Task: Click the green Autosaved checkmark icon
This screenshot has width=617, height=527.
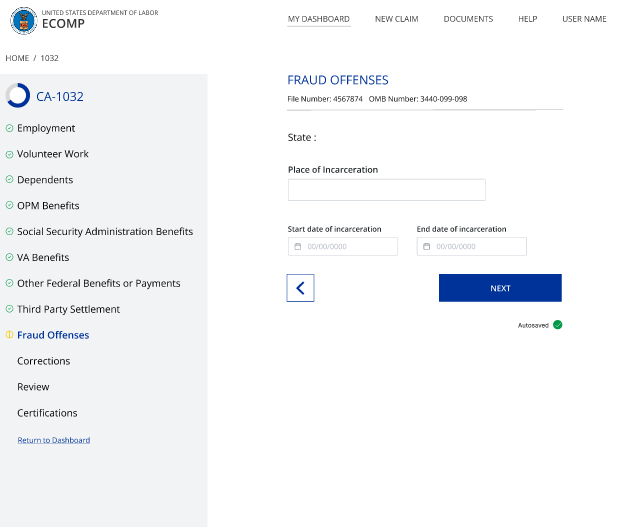Action: point(557,325)
